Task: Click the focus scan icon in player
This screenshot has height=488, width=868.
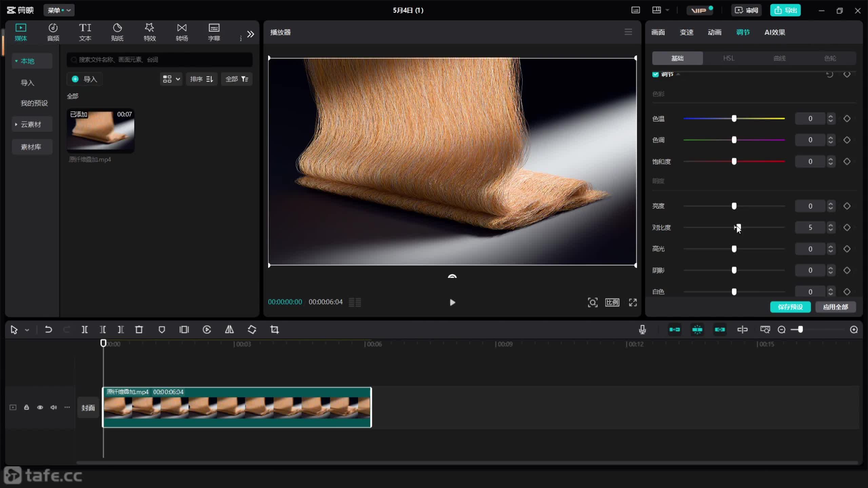Action: point(592,302)
